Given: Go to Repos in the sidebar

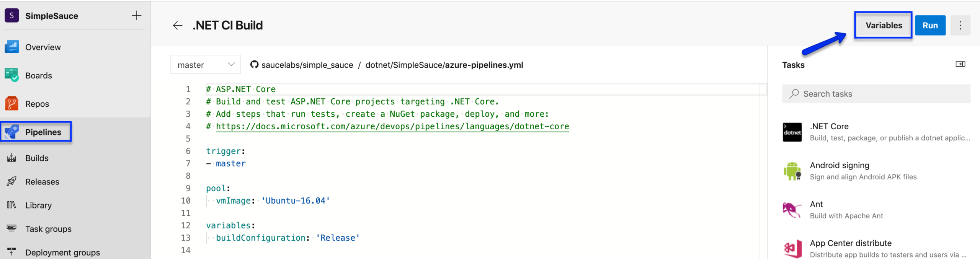Looking at the screenshot, I should (x=37, y=104).
